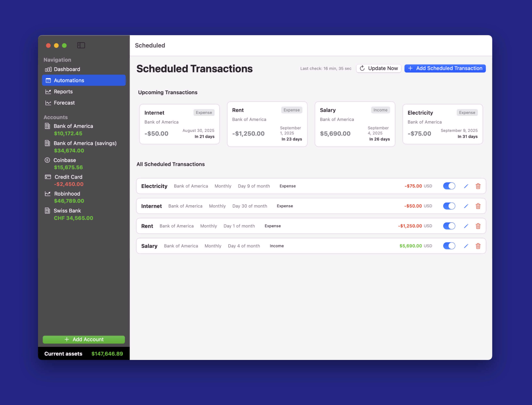Image resolution: width=532 pixels, height=405 pixels.
Task: Click the green Add Account button
Action: click(83, 339)
